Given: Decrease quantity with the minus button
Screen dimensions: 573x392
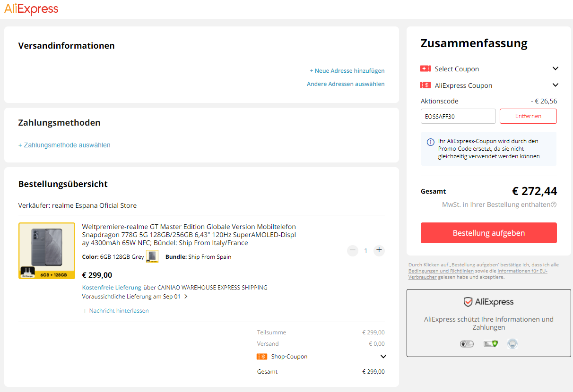Looking at the screenshot, I should (353, 251).
